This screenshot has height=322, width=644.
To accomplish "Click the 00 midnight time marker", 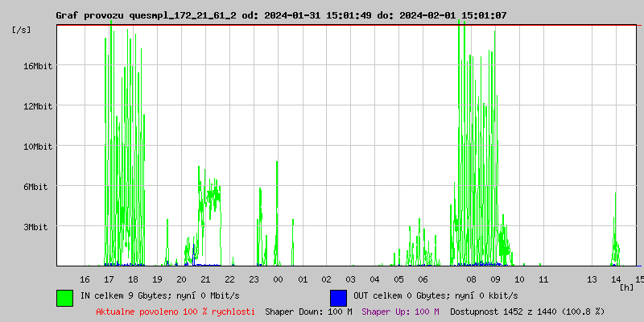I will point(278,279).
